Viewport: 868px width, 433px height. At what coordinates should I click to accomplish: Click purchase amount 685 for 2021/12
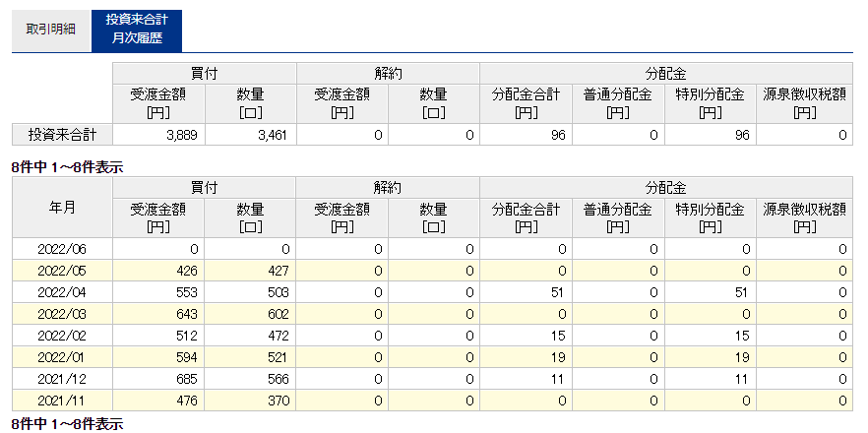186,379
